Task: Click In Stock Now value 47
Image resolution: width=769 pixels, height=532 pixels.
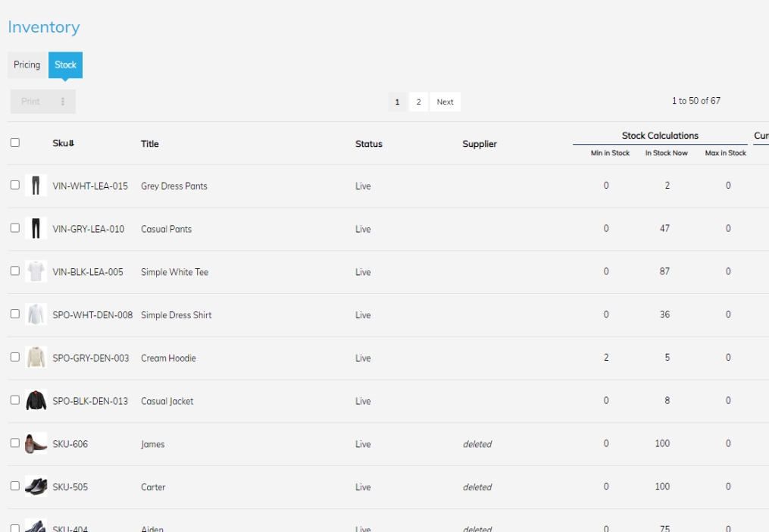Action: pyautogui.click(x=664, y=228)
